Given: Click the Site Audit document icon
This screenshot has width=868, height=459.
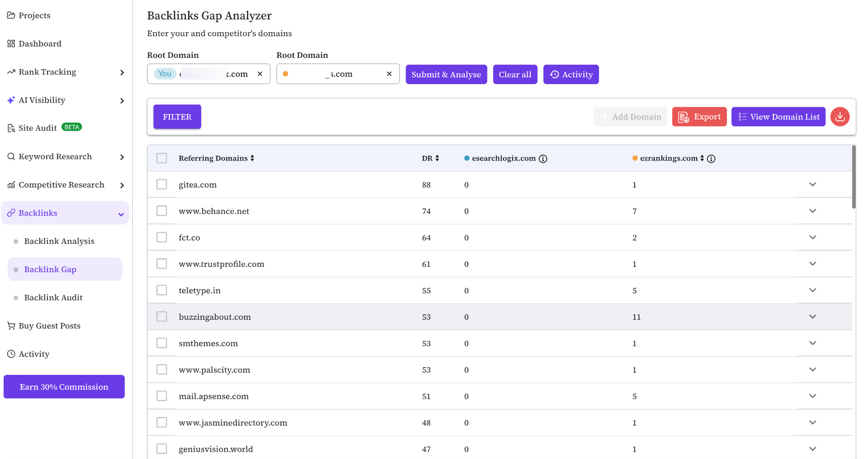Looking at the screenshot, I should coord(11,128).
